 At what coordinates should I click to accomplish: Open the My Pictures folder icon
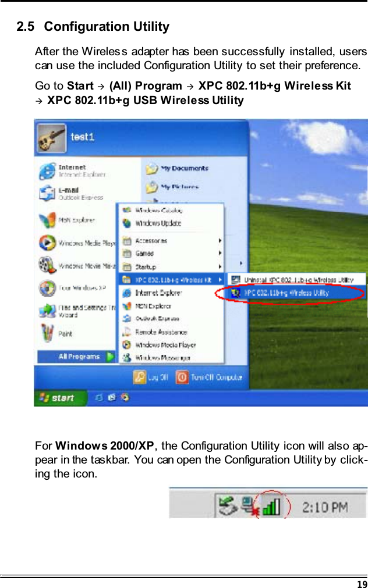coord(152,187)
